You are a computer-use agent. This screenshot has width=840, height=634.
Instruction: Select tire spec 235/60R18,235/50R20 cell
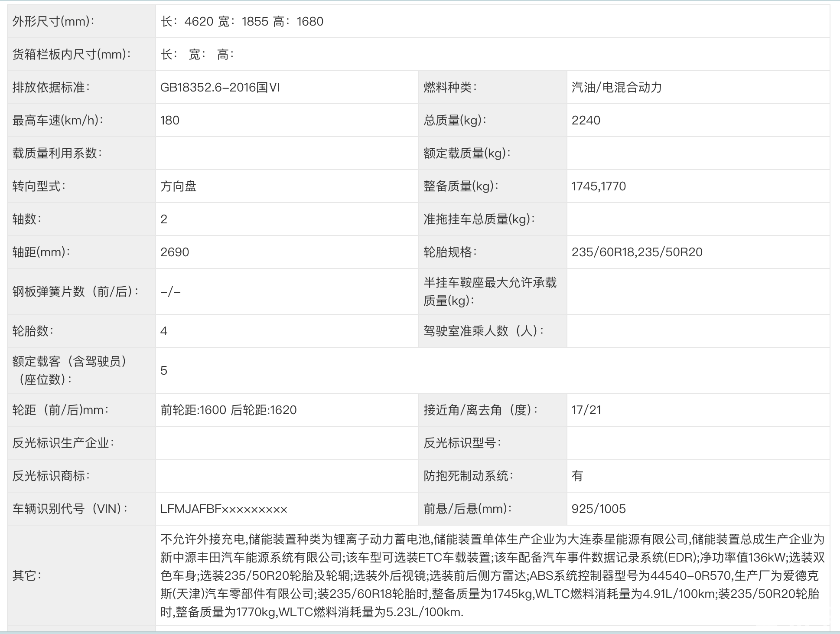pos(637,252)
